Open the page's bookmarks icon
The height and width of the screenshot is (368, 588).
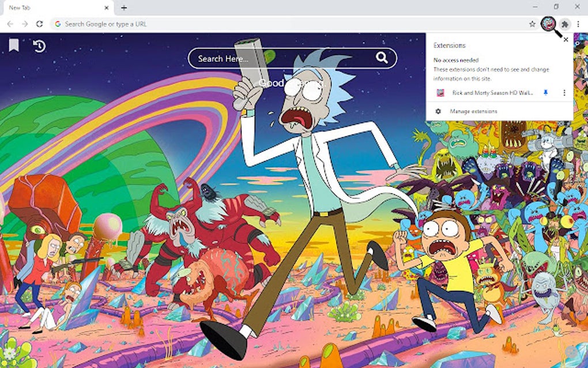pos(14,46)
